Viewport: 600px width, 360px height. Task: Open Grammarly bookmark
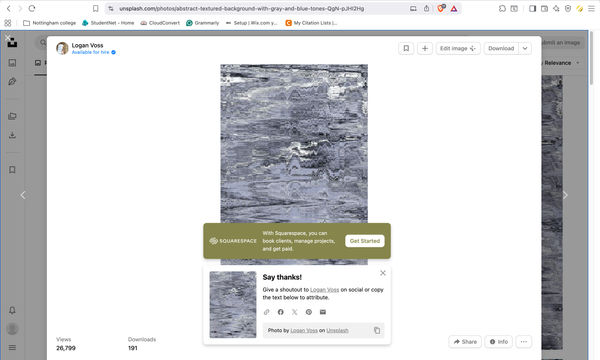202,23
